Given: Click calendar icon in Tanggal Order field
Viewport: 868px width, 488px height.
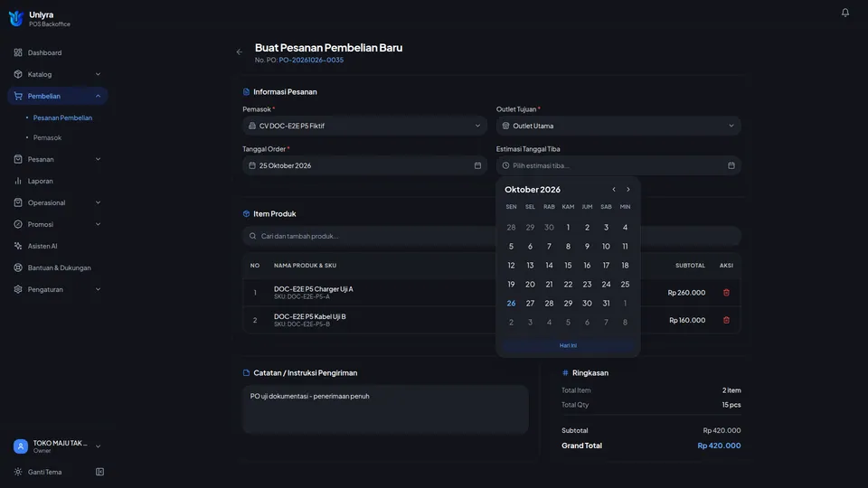Looking at the screenshot, I should point(477,165).
